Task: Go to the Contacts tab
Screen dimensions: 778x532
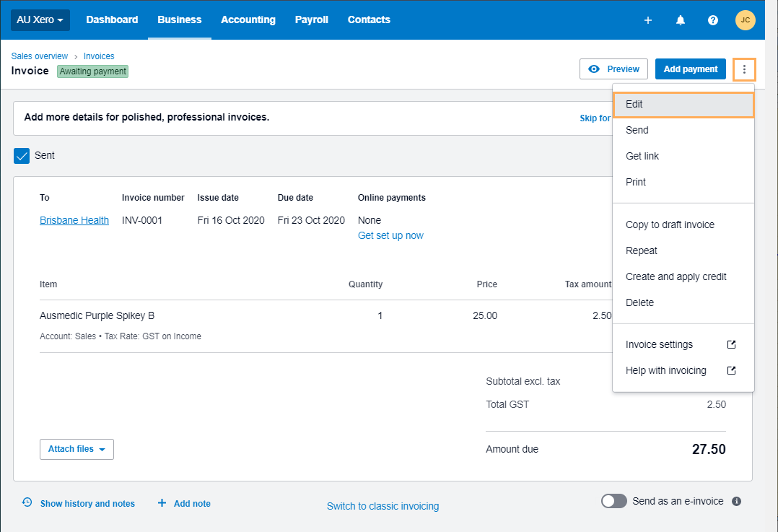Action: coord(370,20)
